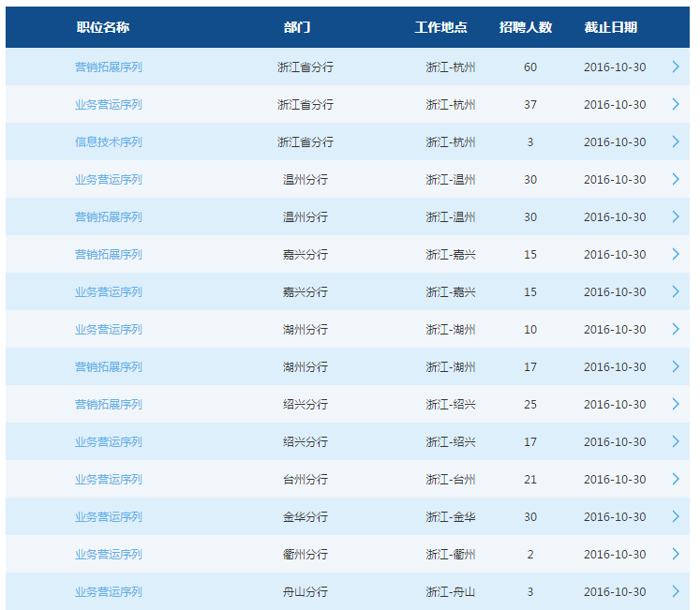Click the 招聘人数 column header

click(x=526, y=27)
